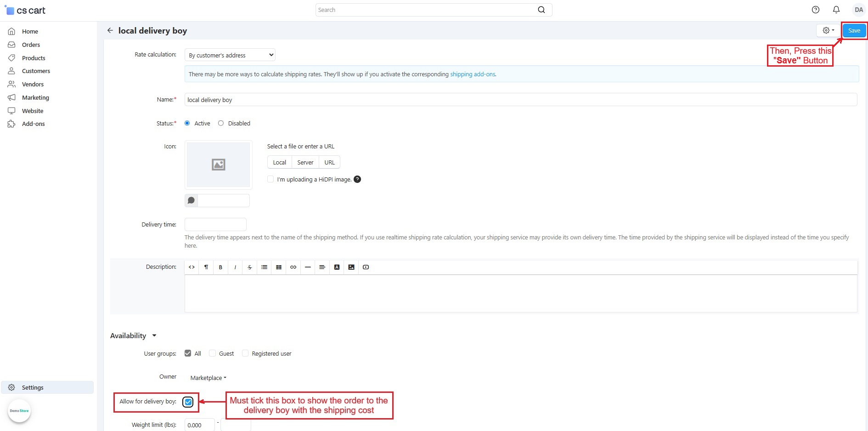The image size is (868, 431).
Task: Click the insert video icon in editor
Action: point(366,267)
